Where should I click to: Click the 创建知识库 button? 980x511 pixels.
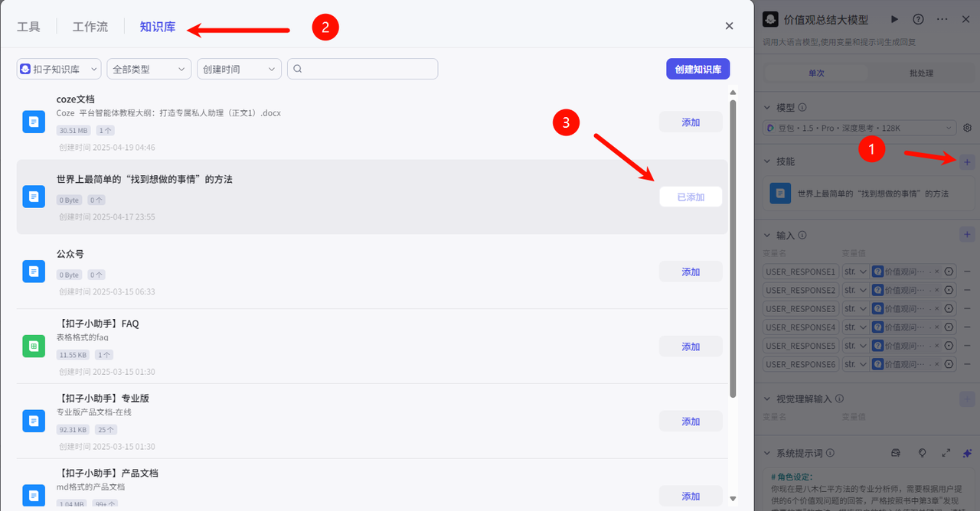click(x=697, y=69)
